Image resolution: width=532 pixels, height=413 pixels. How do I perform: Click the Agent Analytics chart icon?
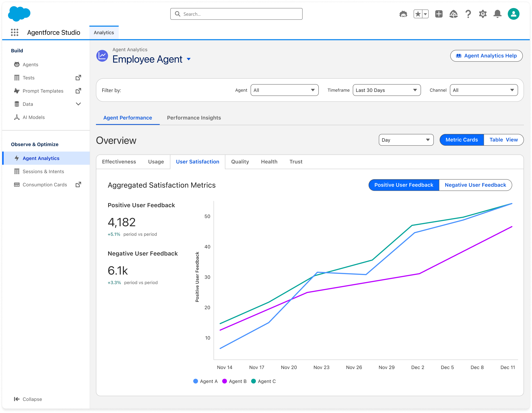click(102, 56)
